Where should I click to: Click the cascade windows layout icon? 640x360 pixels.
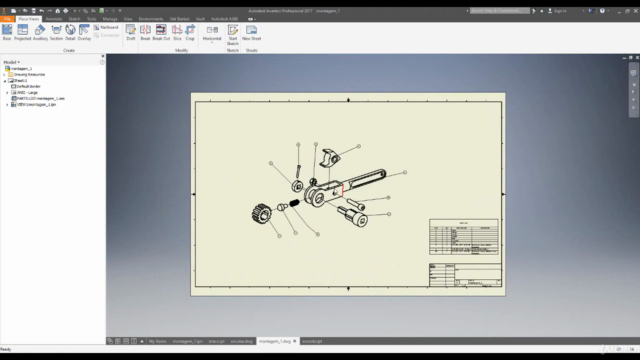110,341
